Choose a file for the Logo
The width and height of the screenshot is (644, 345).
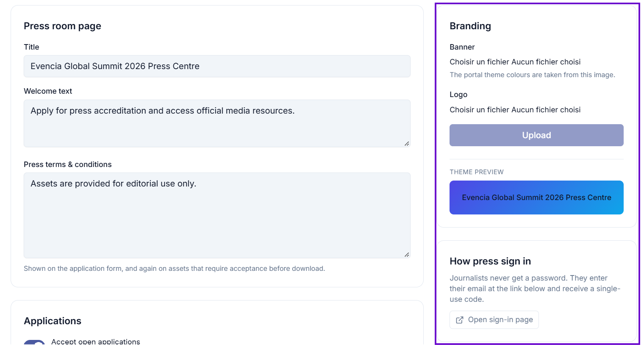[x=515, y=110]
